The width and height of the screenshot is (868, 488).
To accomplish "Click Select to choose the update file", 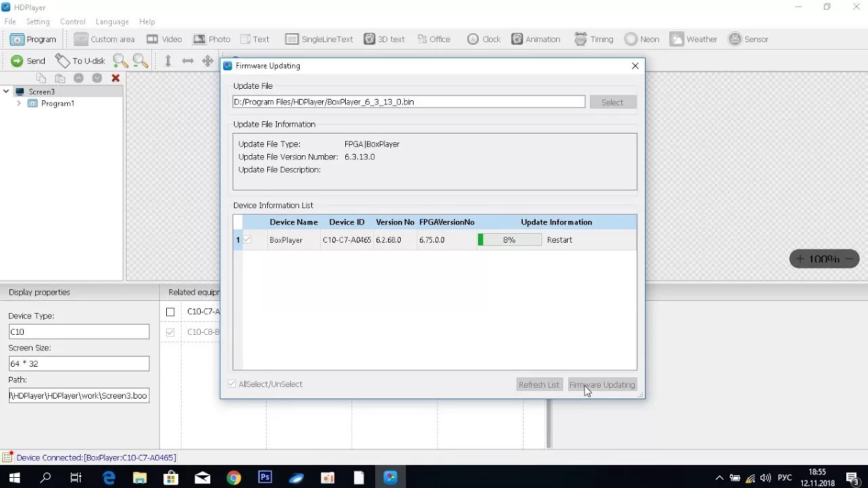I will pyautogui.click(x=612, y=102).
